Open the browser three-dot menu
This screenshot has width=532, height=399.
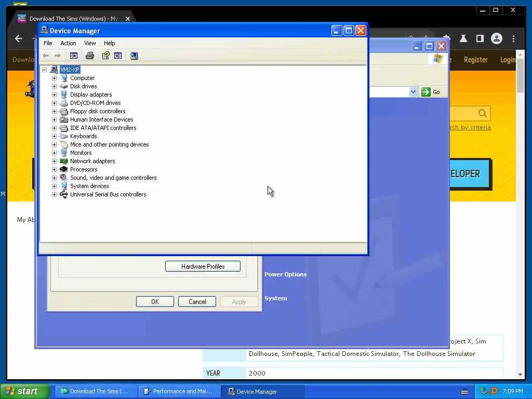point(514,38)
